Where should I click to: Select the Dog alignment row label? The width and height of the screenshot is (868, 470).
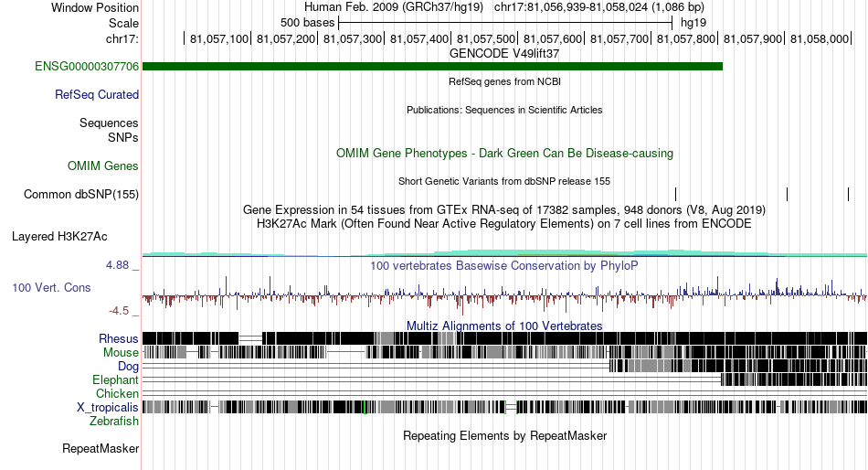click(129, 367)
